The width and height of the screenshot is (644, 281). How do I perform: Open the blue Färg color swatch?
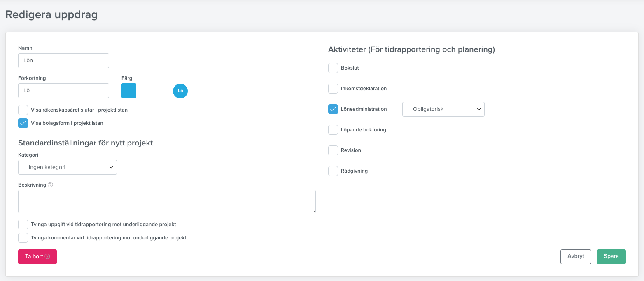pyautogui.click(x=129, y=91)
